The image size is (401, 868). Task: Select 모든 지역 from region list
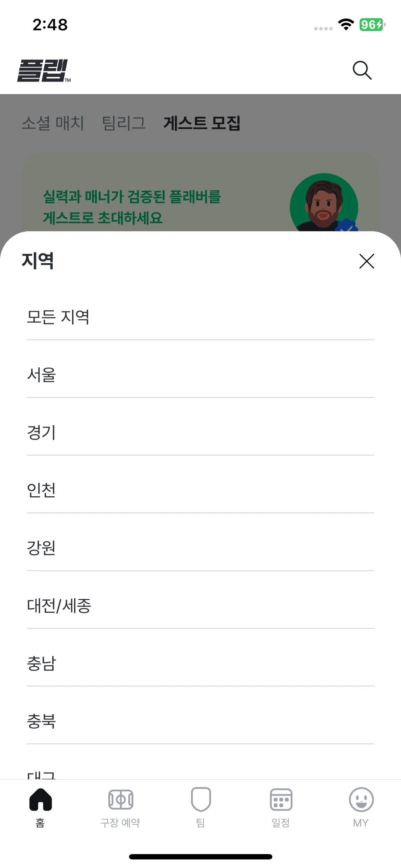point(200,317)
